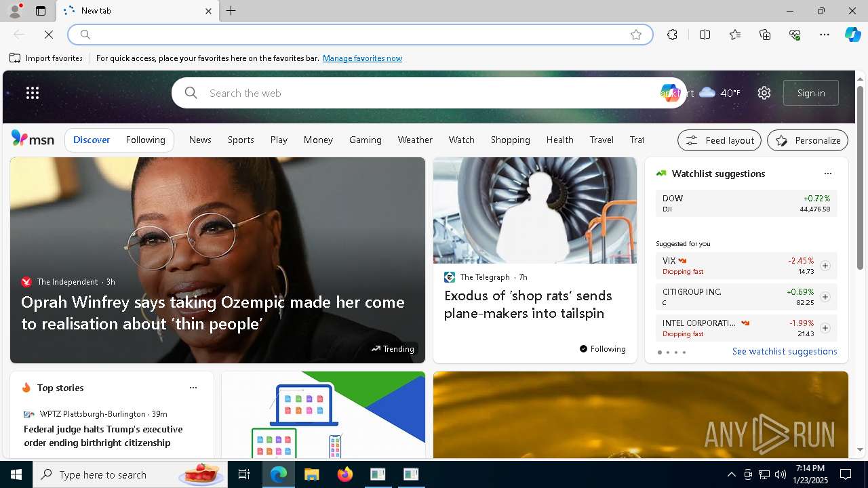This screenshot has width=868, height=488.
Task: Stop loading the page
Action: tap(49, 35)
